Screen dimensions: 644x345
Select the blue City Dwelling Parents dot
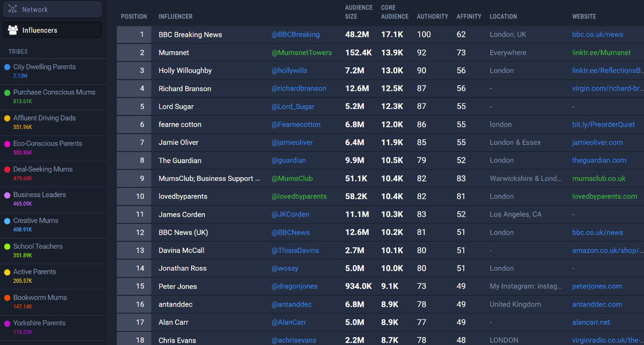point(7,67)
